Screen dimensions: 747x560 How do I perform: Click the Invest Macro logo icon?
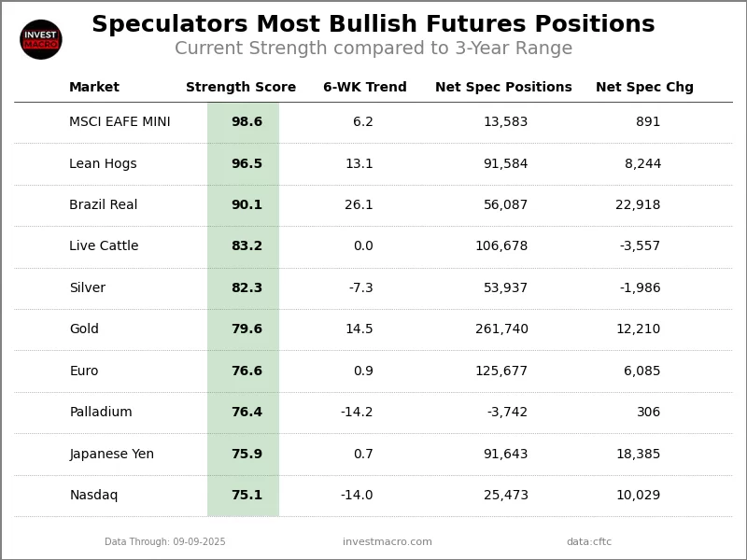(x=41, y=39)
